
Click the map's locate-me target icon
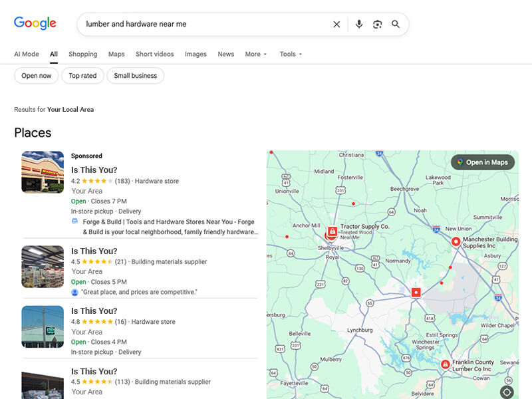[507, 392]
